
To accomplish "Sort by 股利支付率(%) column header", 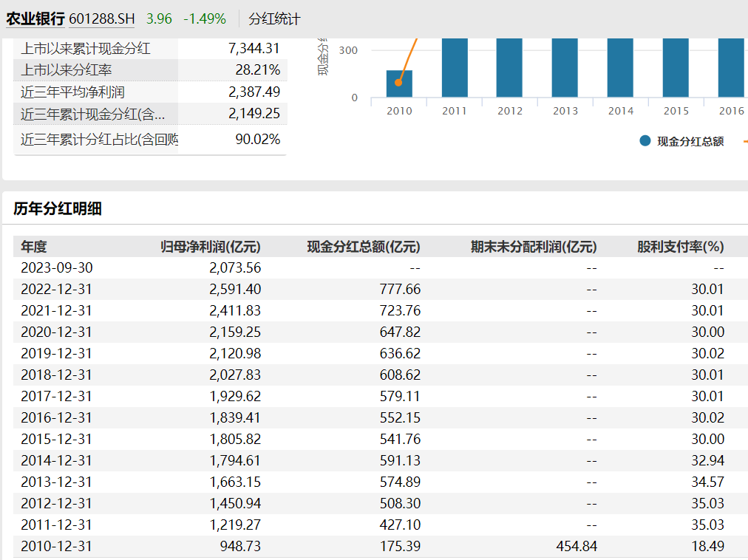I will click(x=681, y=247).
